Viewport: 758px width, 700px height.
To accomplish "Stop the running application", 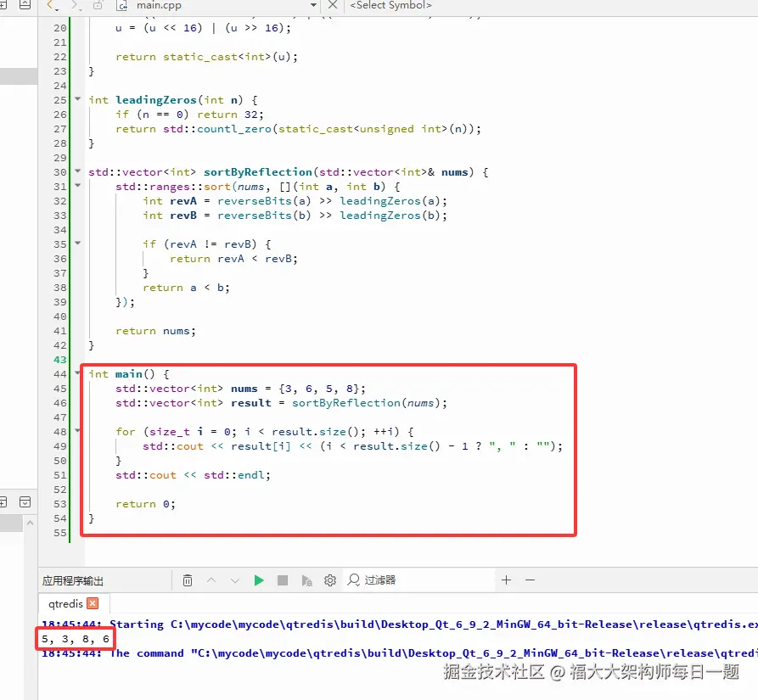I will (x=283, y=580).
